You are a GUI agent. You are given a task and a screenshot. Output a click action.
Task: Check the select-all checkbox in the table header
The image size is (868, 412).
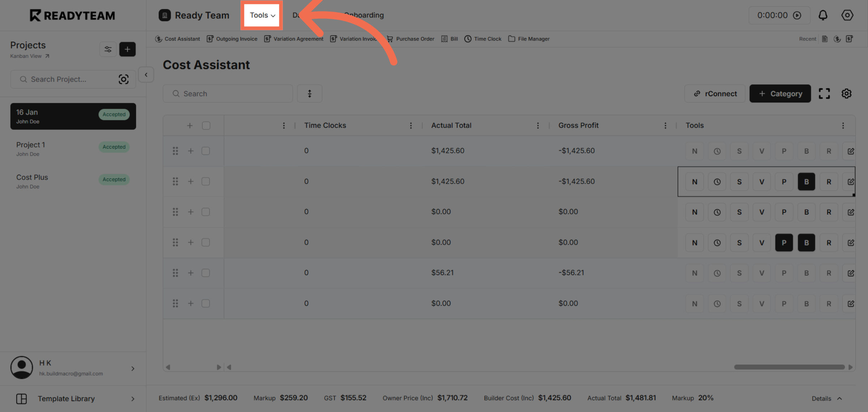tap(206, 125)
